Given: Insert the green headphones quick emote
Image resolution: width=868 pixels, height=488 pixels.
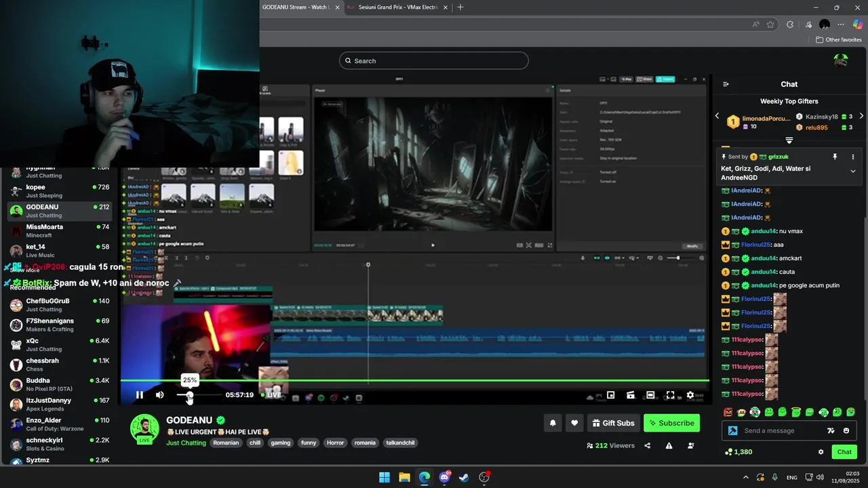Looking at the screenshot, I should point(823,412).
